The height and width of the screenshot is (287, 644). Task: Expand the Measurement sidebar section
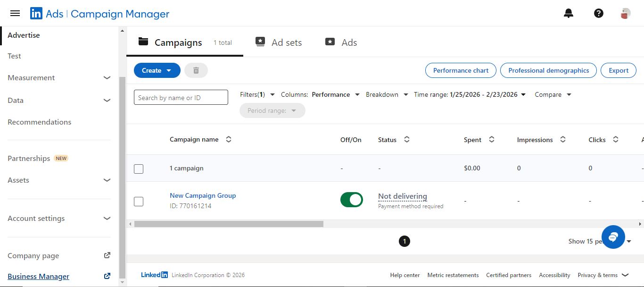click(107, 78)
